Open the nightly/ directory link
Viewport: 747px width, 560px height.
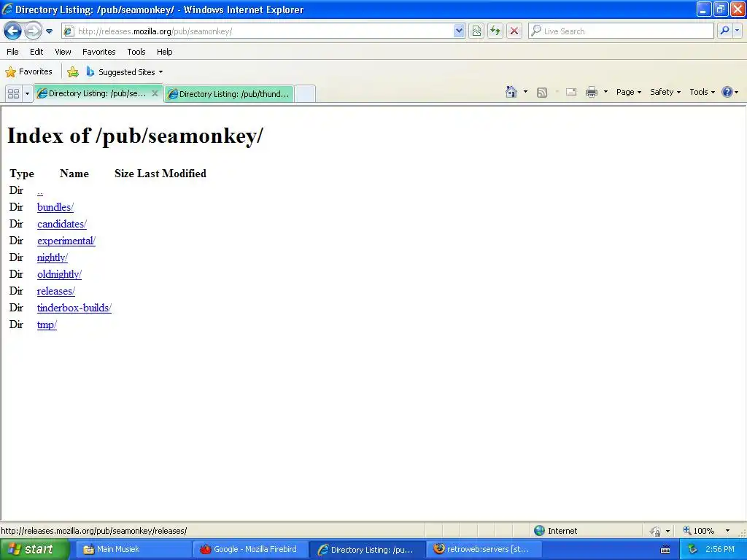point(53,257)
